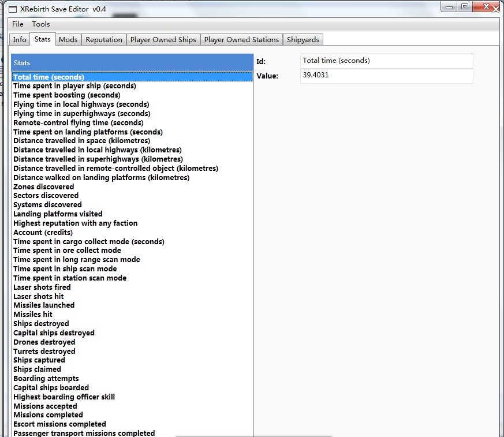This screenshot has height=437, width=504.
Task: Select 'Remote-control flying time (seconds)'
Action: point(132,123)
